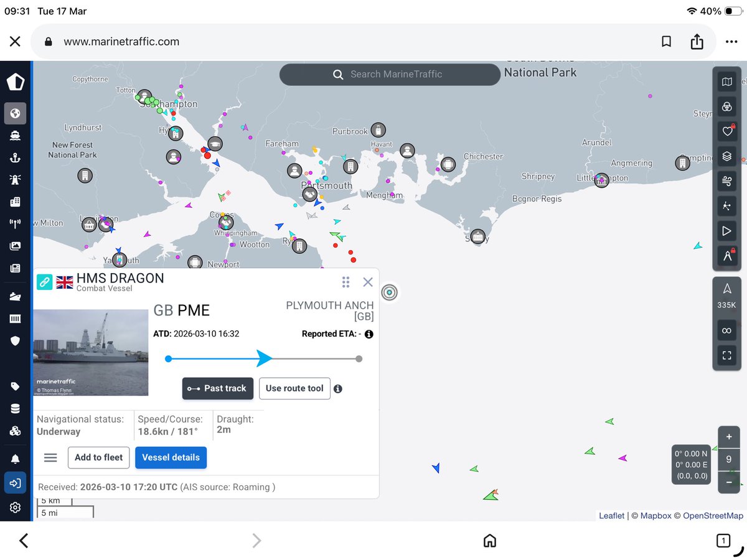Open the Ports anchor icon in the sidebar

[15, 157]
